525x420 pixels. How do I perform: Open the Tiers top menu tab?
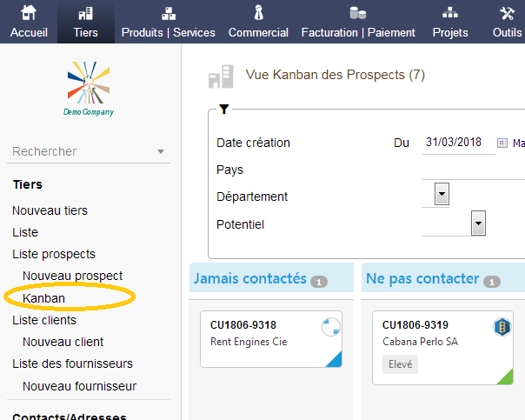point(86,21)
